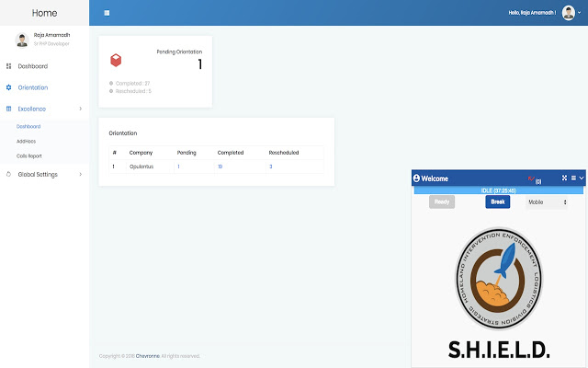Click the Ready button in widget
This screenshot has width=588, height=368.
coord(442,202)
